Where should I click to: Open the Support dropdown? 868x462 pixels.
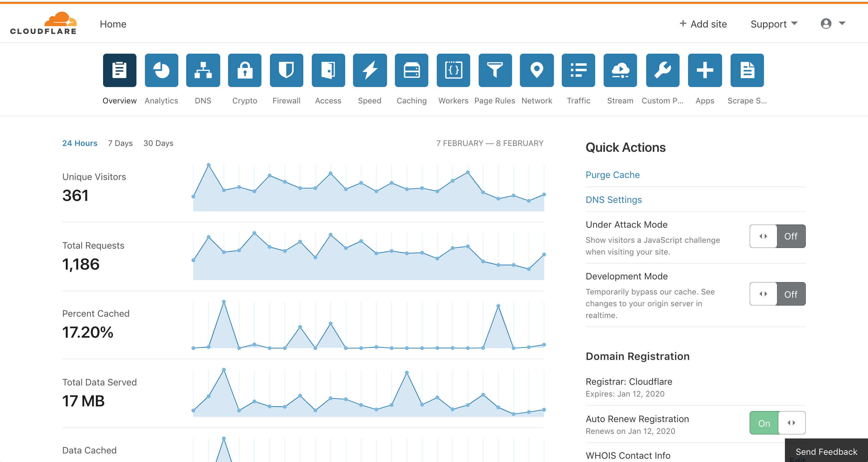tap(773, 24)
